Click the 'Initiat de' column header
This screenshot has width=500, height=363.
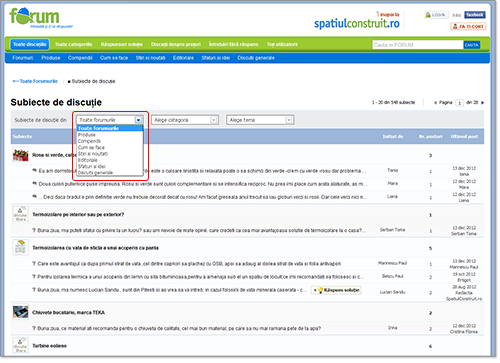pos(393,137)
